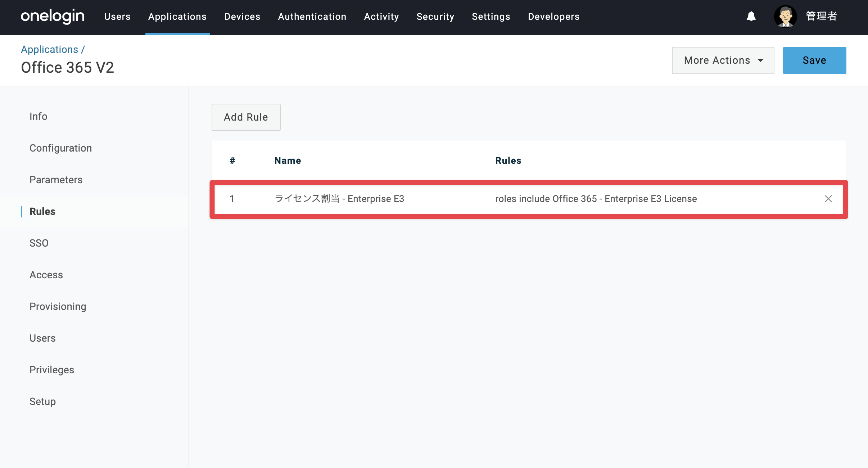Open the Users sidebar tab
The height and width of the screenshot is (468, 868).
42,338
